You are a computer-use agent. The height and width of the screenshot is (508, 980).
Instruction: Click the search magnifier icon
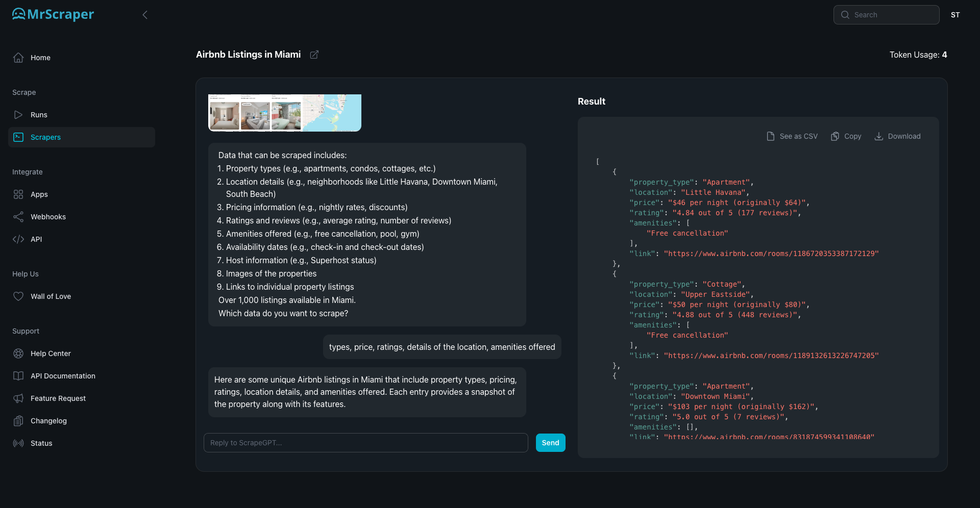[845, 15]
